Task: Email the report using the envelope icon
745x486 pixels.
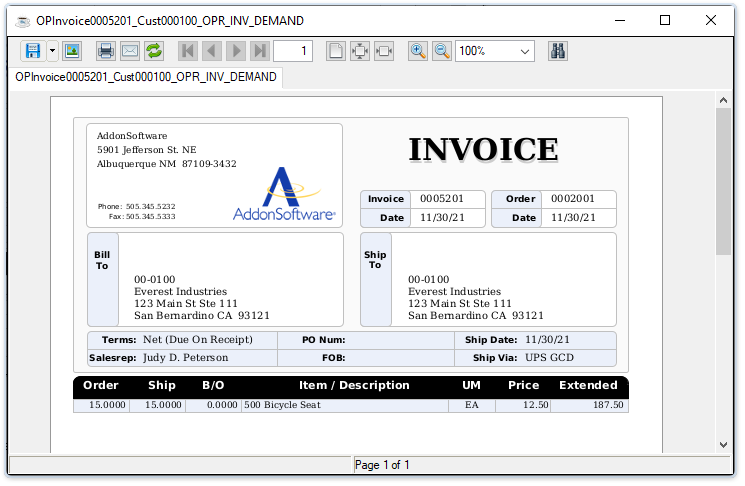Action: click(x=130, y=51)
